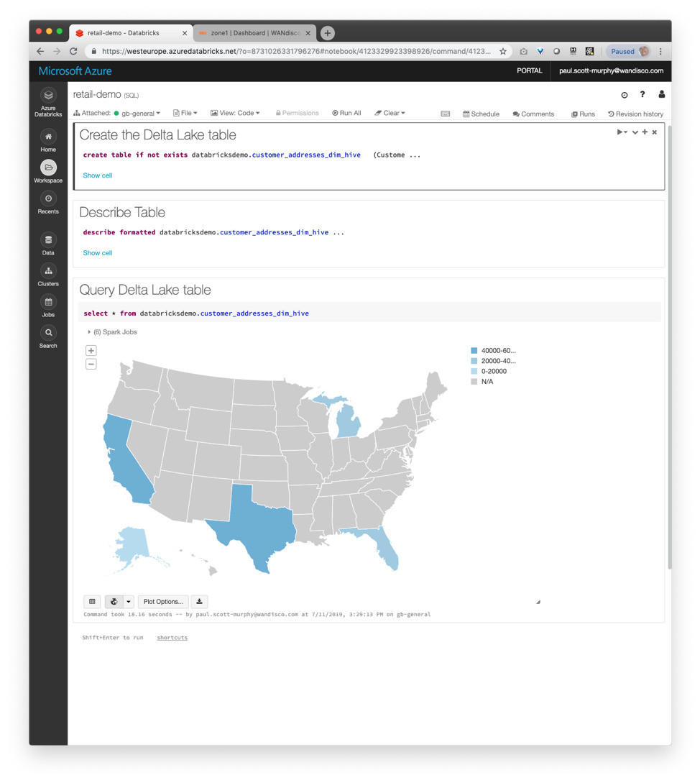Viewport: 700px width, 783px height.
Task: Expand the Spark Jobs disclosure triangle
Action: pos(89,332)
